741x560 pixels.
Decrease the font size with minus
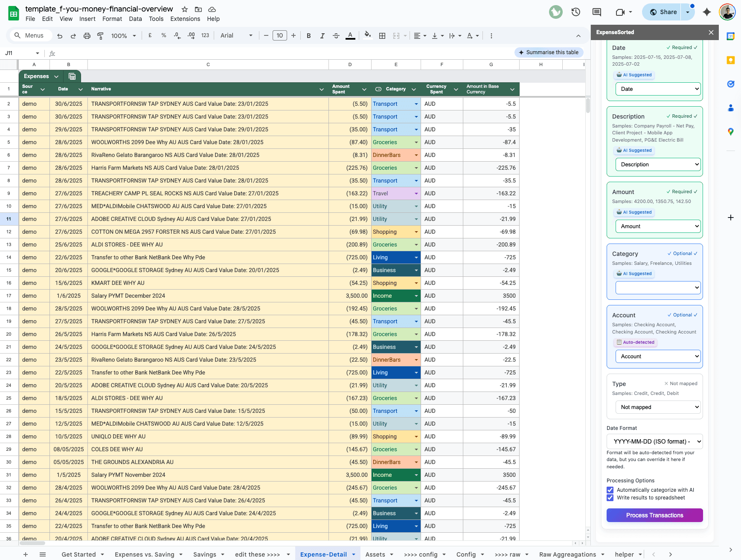point(266,36)
